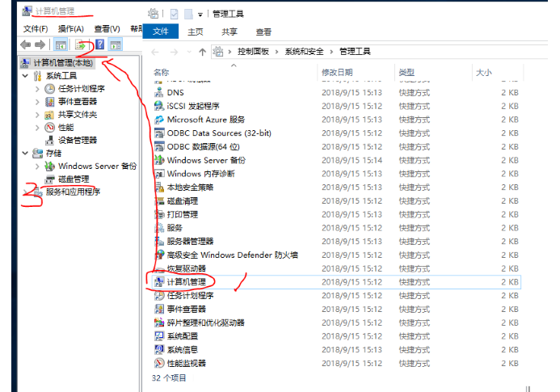Image resolution: width=560 pixels, height=392 pixels.
Task: Toggle the show/hide console tree icon
Action: click(x=61, y=45)
